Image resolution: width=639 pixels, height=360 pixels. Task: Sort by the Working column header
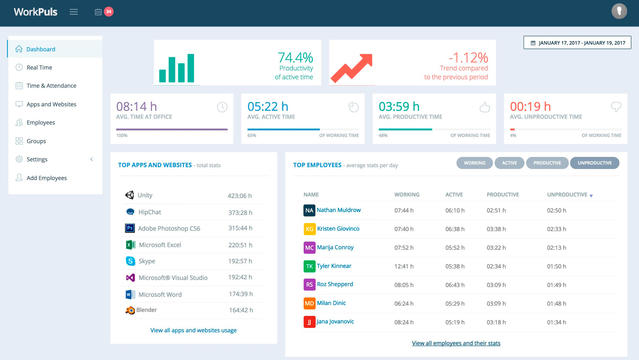click(407, 195)
